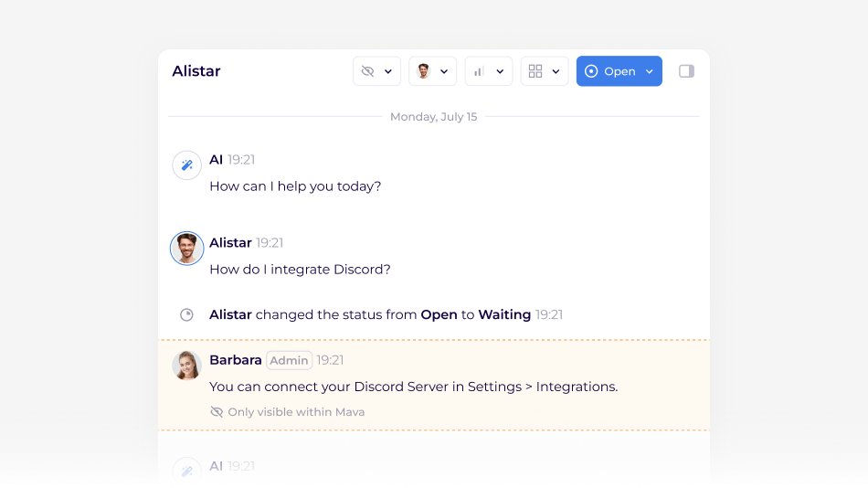Toggle the right sidebar panel icon
The height and width of the screenshot is (488, 868).
686,71
